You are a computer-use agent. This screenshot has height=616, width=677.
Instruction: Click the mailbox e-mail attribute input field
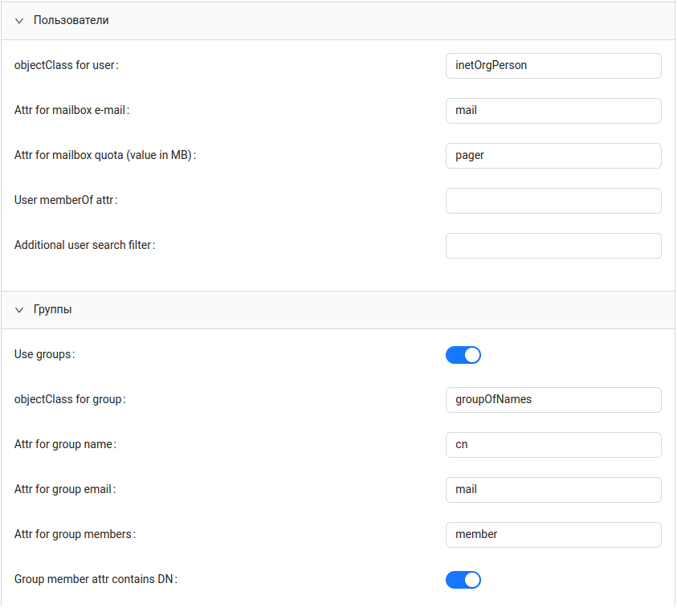click(553, 111)
